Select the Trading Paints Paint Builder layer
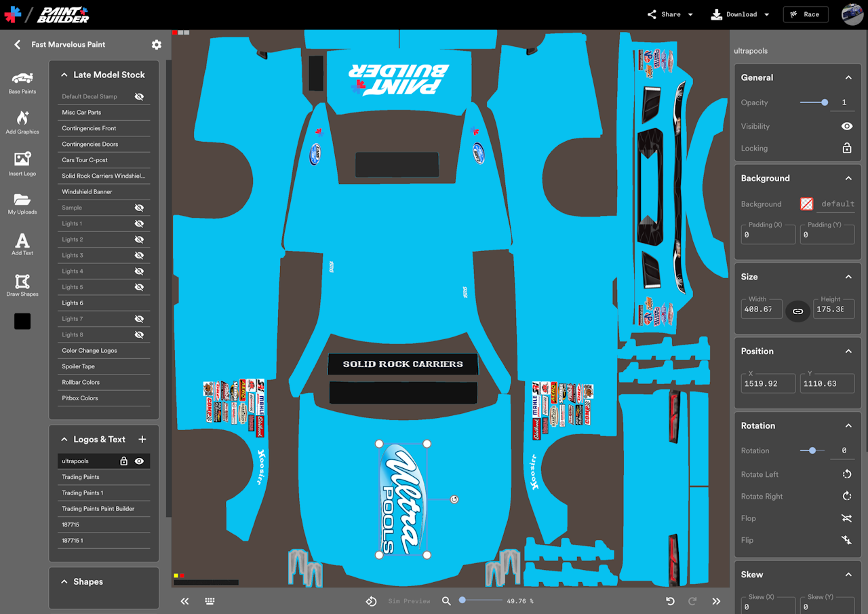868x614 pixels. point(98,509)
